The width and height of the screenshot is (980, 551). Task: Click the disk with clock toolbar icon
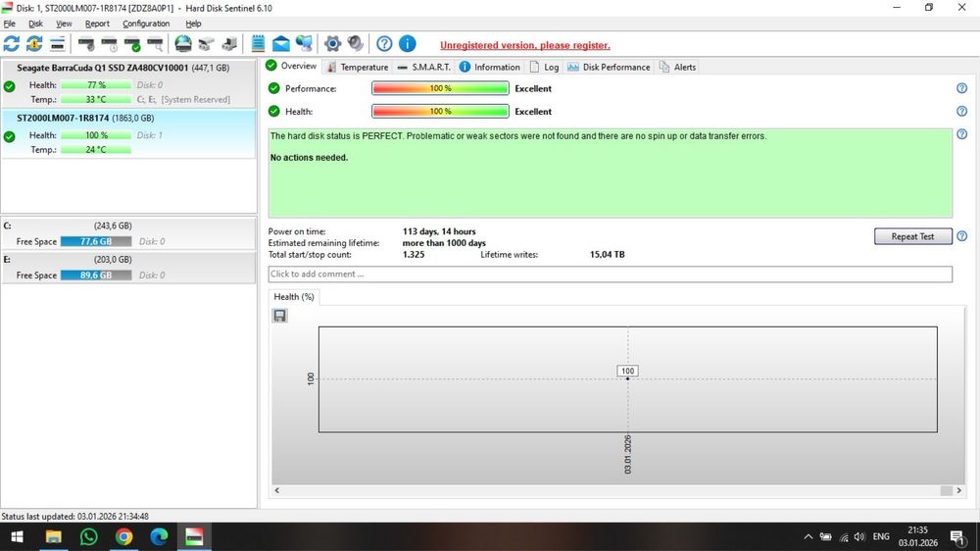pyautogui.click(x=110, y=44)
